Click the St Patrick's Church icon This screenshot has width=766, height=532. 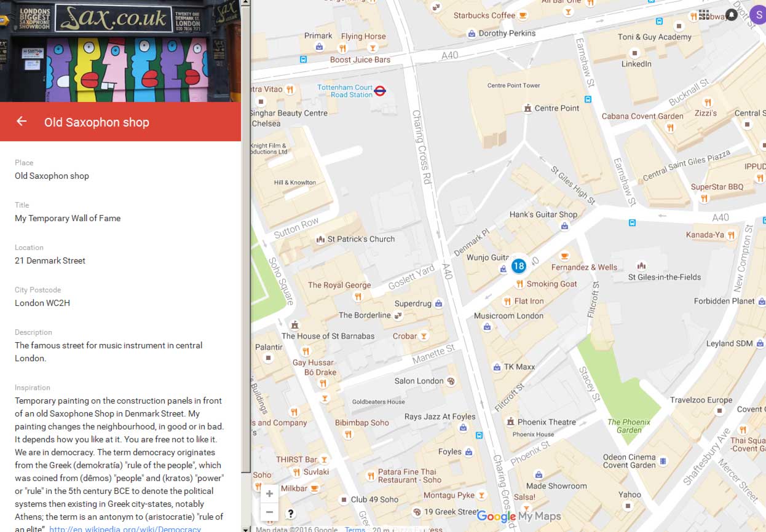point(320,239)
